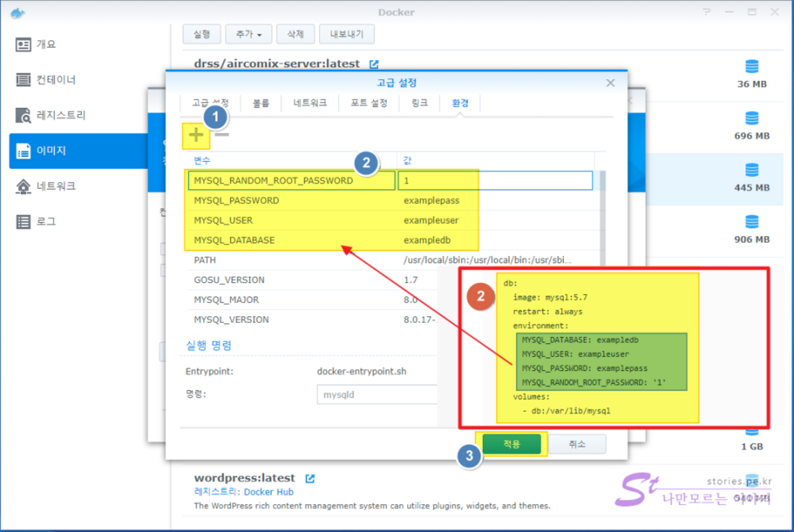Switch to the 포트 설정 tab

pos(369,104)
